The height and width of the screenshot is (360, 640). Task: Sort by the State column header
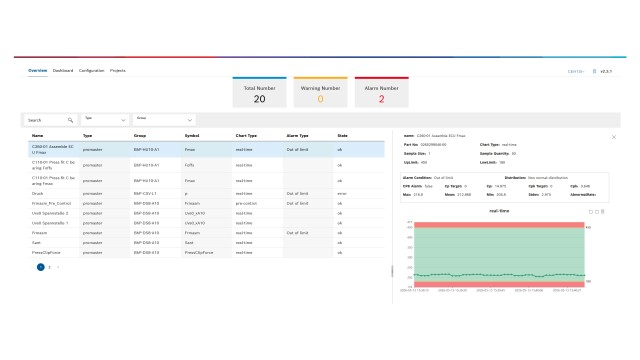click(x=342, y=136)
